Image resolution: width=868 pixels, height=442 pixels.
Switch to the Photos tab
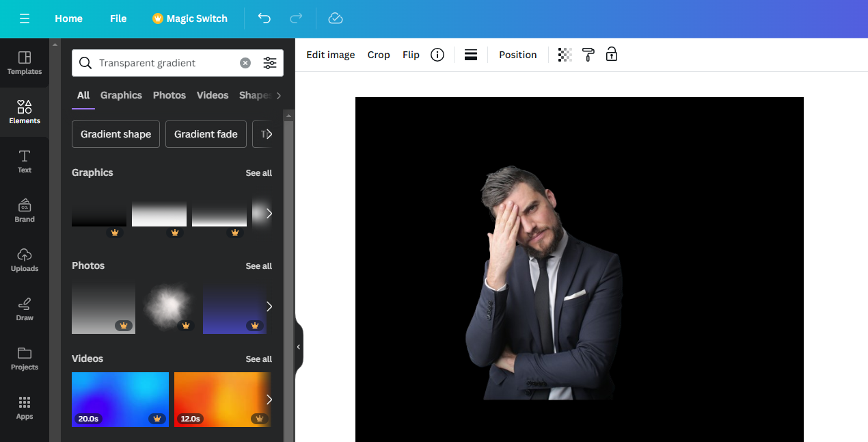[169, 95]
